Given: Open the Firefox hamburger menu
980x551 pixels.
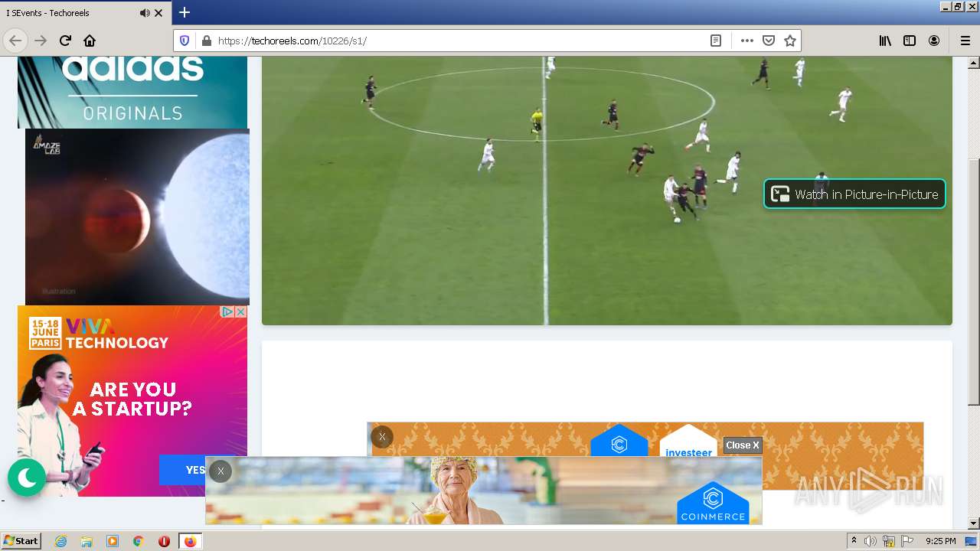Looking at the screenshot, I should (x=965, y=41).
